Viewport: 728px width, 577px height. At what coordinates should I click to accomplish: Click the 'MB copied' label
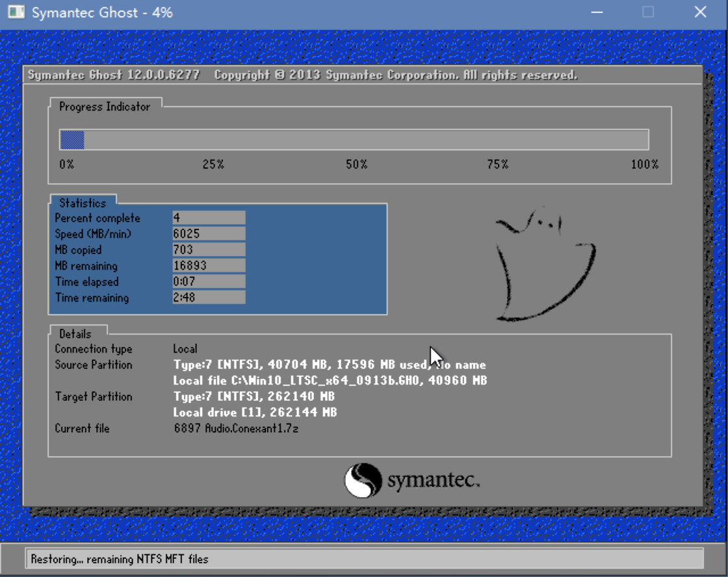click(x=78, y=250)
